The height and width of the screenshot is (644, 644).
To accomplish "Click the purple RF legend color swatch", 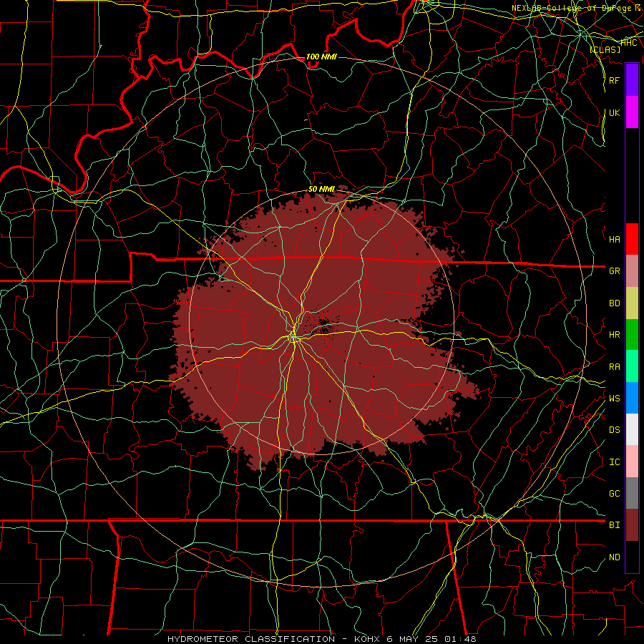I will pos(632,79).
